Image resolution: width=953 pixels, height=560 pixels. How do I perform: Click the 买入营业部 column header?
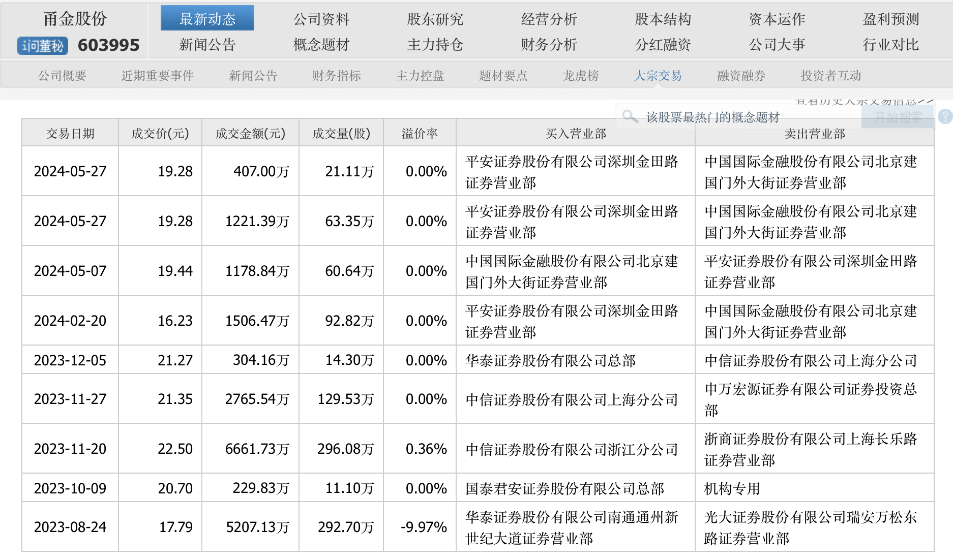coord(576,133)
